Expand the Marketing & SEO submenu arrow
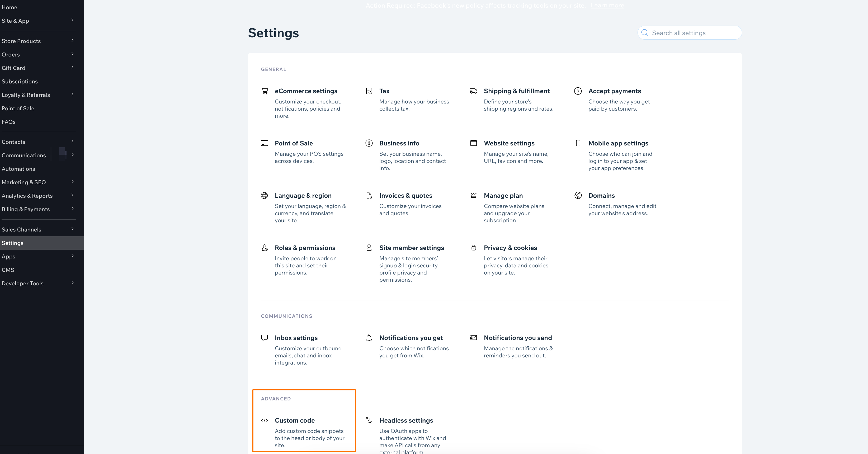Image resolution: width=868 pixels, height=454 pixels. point(72,182)
